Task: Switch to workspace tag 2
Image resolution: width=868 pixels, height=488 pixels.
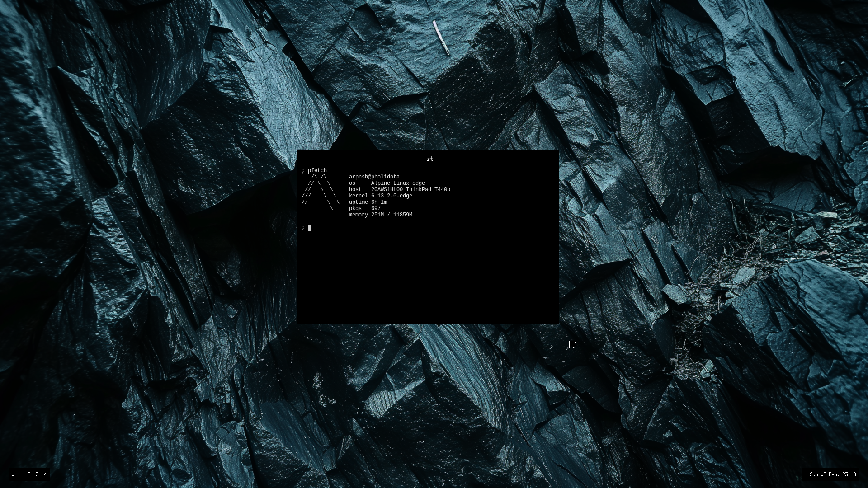Action: coord(29,474)
